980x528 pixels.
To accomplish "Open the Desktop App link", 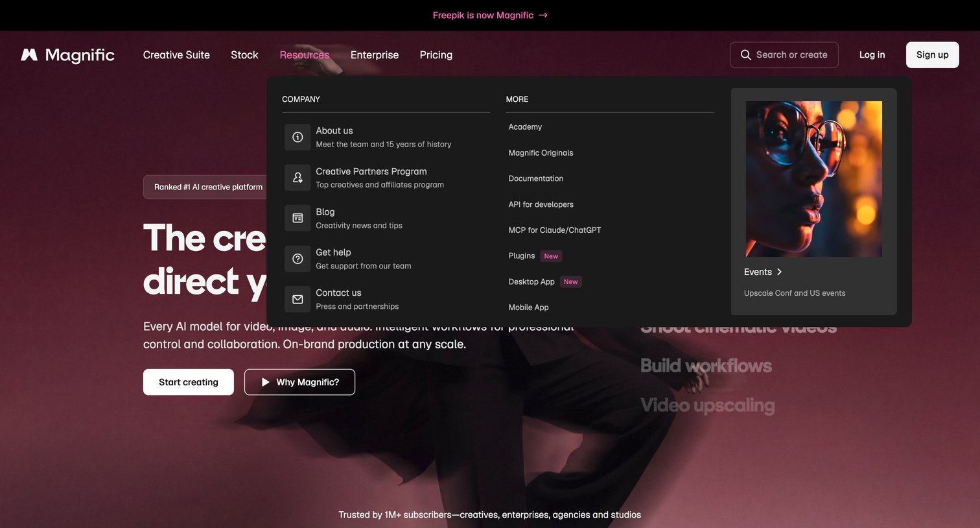I will click(x=531, y=282).
